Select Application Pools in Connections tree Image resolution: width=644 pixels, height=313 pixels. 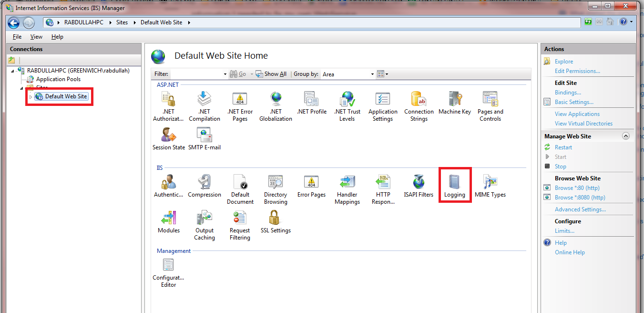(58, 79)
